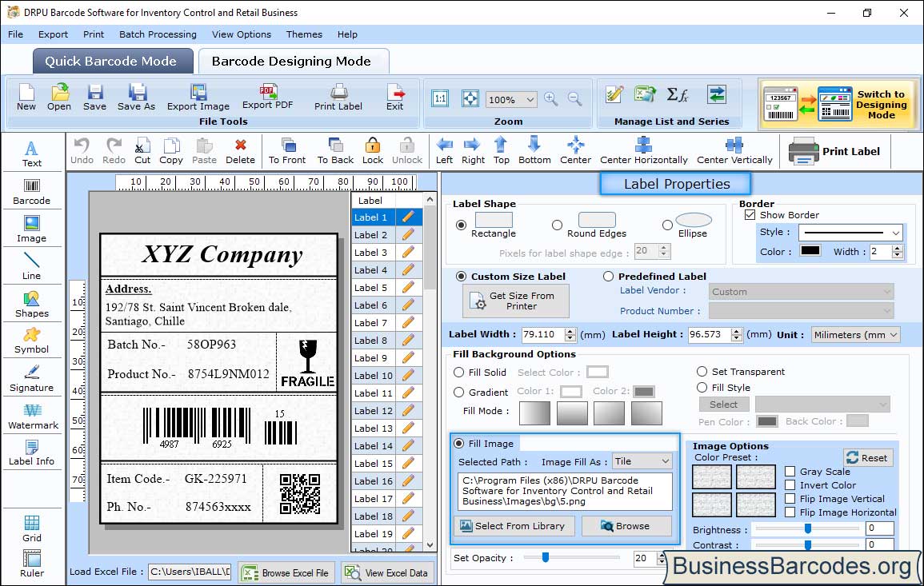Select the Gradient background option
The height and width of the screenshot is (586, 924).
[x=458, y=393]
